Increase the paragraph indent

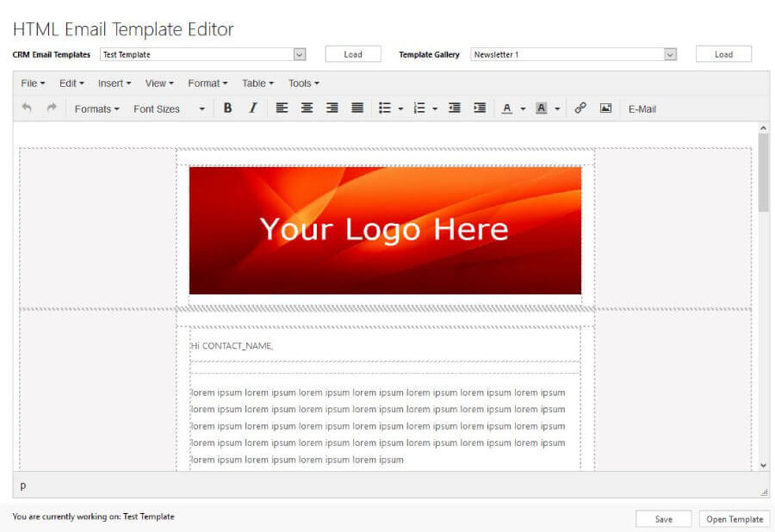tap(480, 108)
